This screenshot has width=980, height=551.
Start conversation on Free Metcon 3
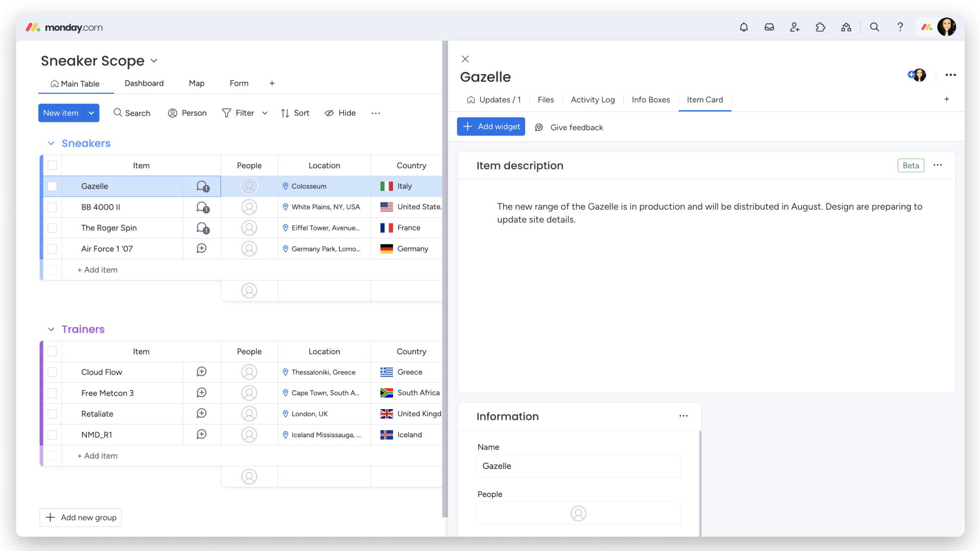(202, 393)
